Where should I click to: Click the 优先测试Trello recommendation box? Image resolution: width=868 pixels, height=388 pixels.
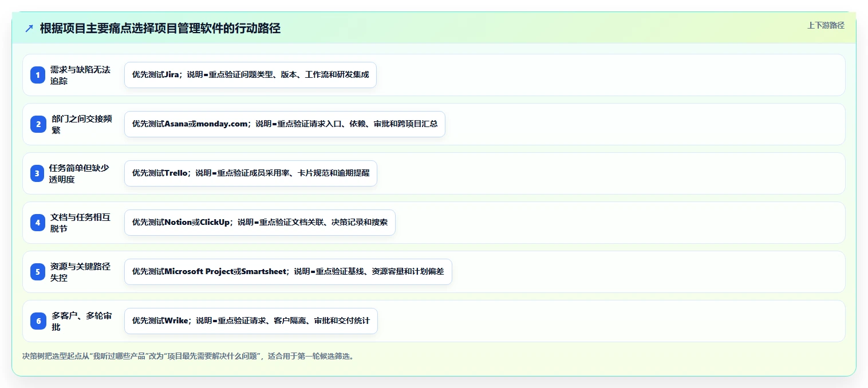251,173
